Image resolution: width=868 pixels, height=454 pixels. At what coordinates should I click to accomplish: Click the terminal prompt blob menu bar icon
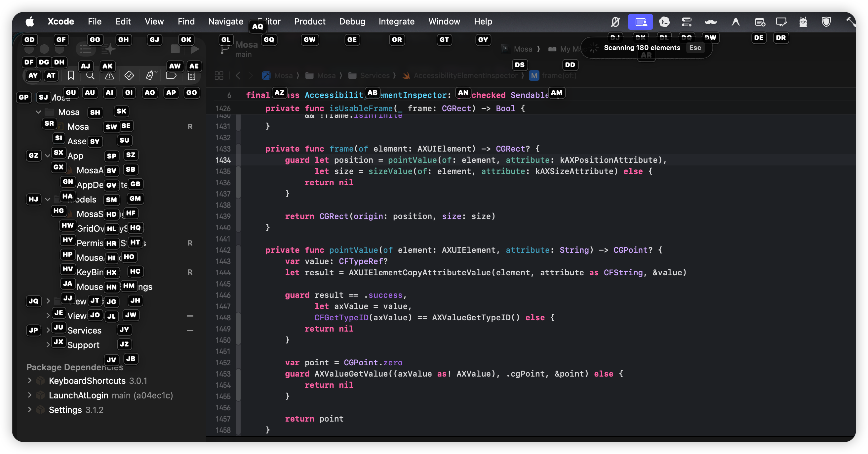(x=664, y=22)
